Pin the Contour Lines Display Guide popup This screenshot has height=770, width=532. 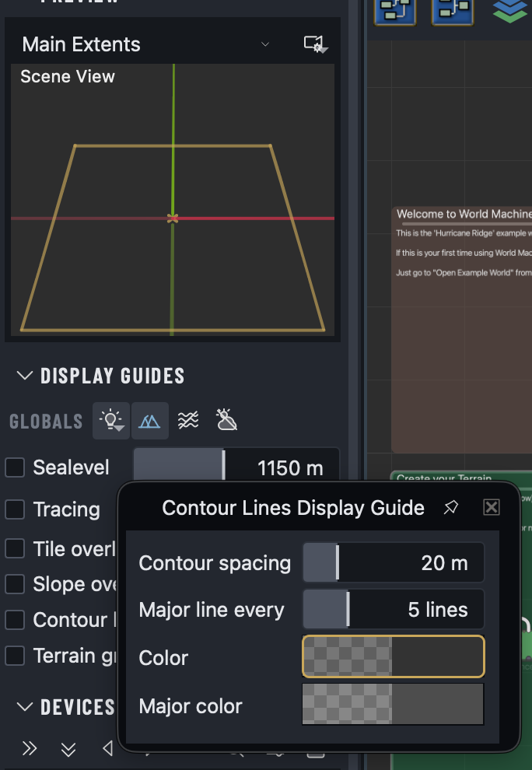coord(451,507)
